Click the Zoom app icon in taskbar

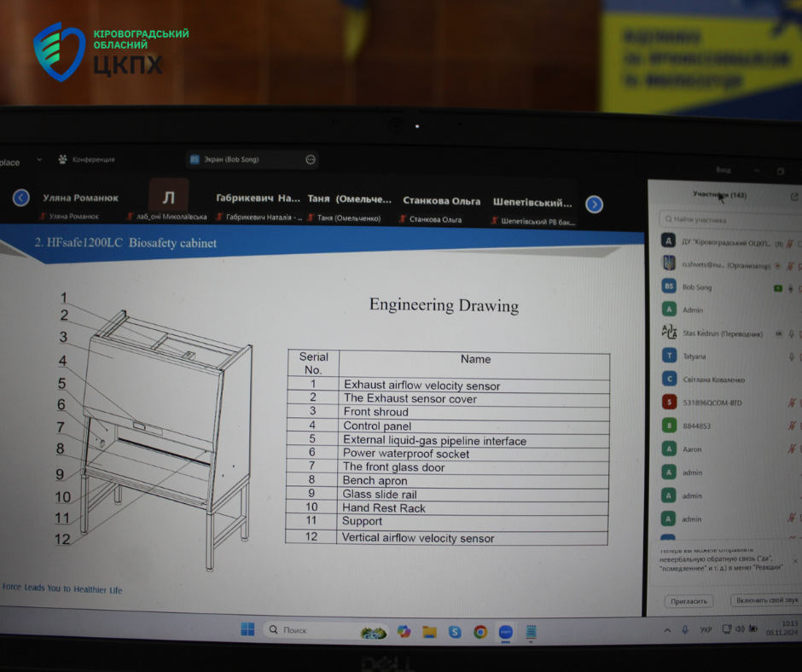click(x=506, y=632)
